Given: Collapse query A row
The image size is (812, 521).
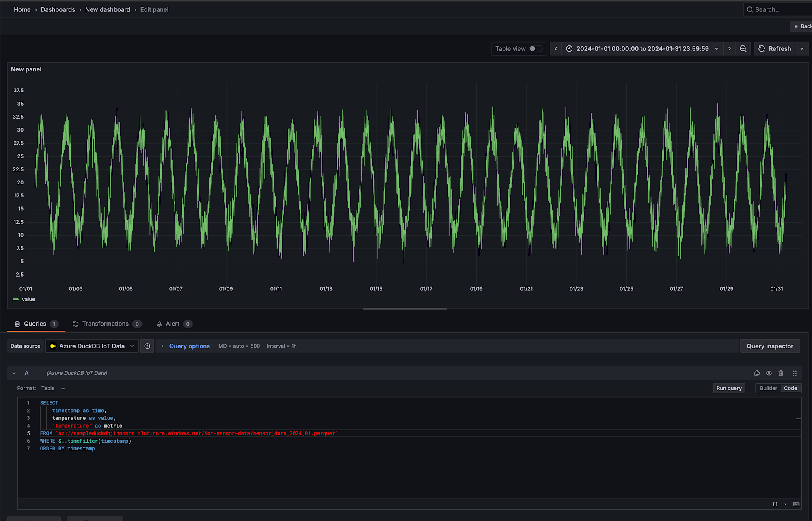Looking at the screenshot, I should coord(14,373).
